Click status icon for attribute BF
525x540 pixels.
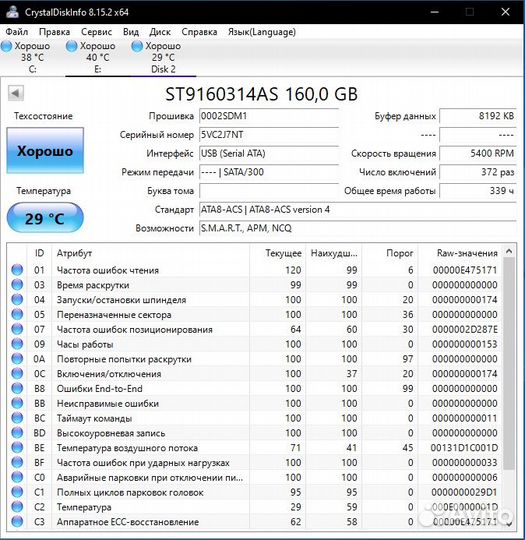click(17, 462)
